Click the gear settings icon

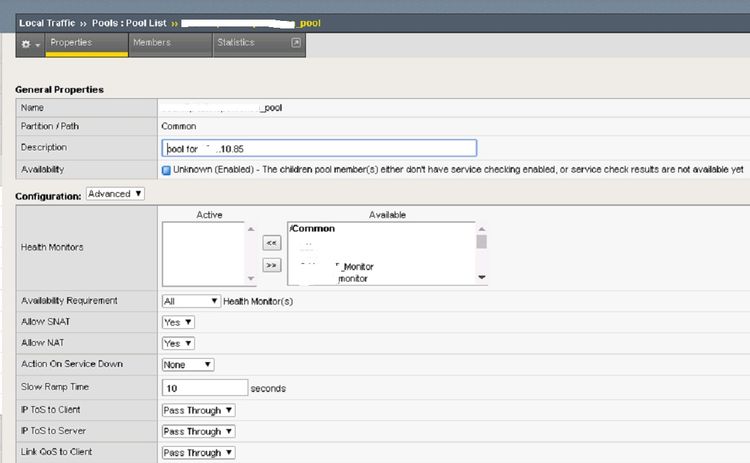coord(27,45)
